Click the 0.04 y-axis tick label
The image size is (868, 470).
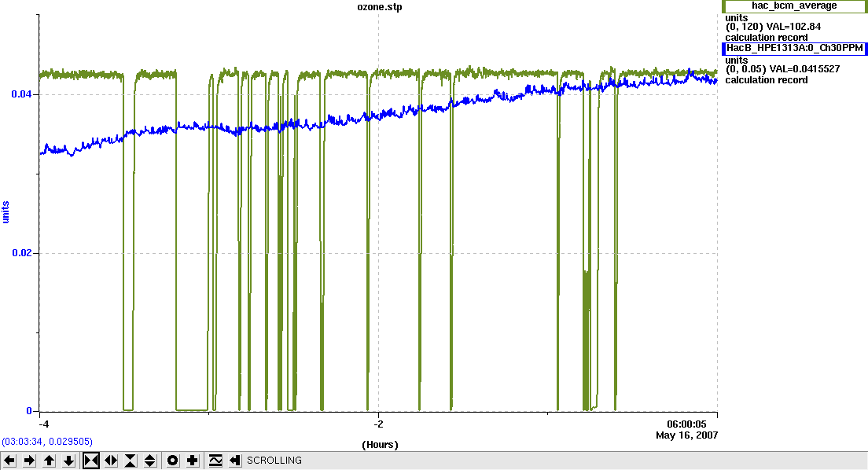21,94
